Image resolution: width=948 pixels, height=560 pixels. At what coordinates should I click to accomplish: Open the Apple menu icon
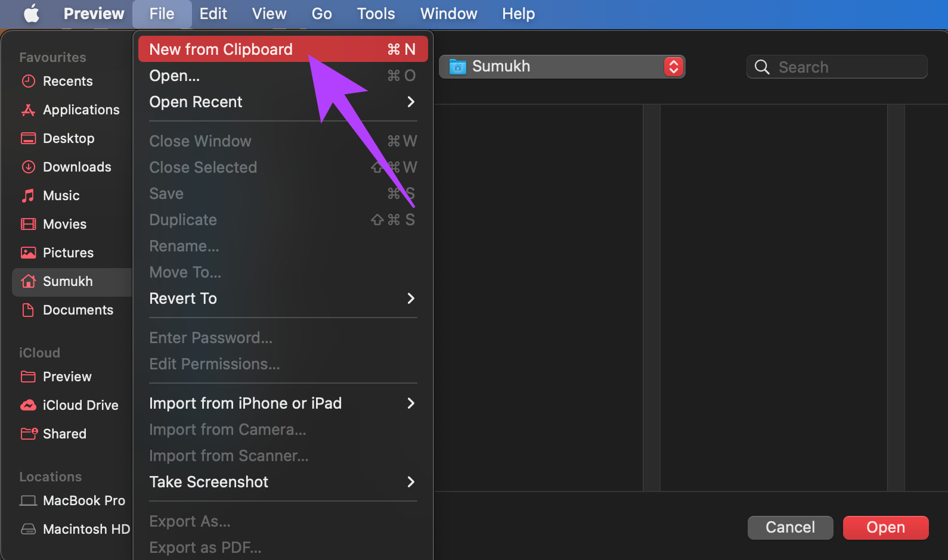tap(32, 14)
